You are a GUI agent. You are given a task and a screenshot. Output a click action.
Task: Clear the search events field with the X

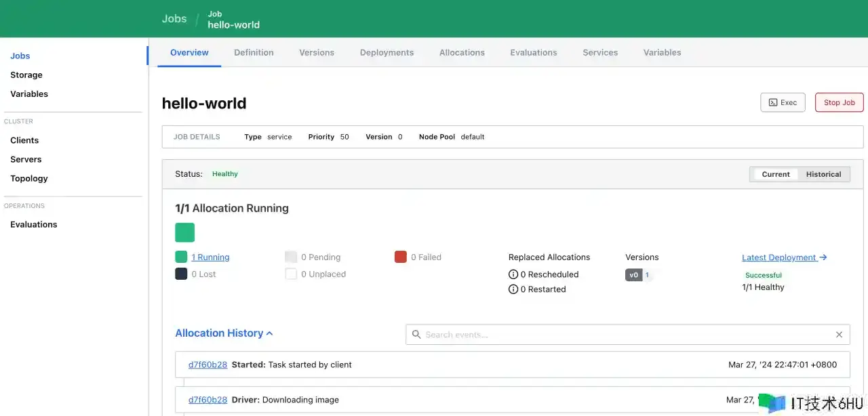839,335
